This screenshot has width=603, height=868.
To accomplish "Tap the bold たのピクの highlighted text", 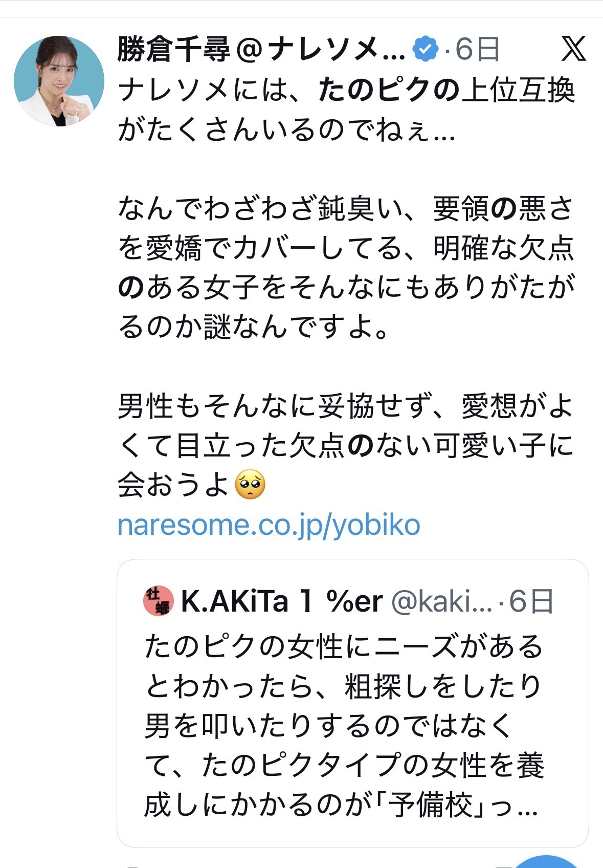I will (x=389, y=91).
